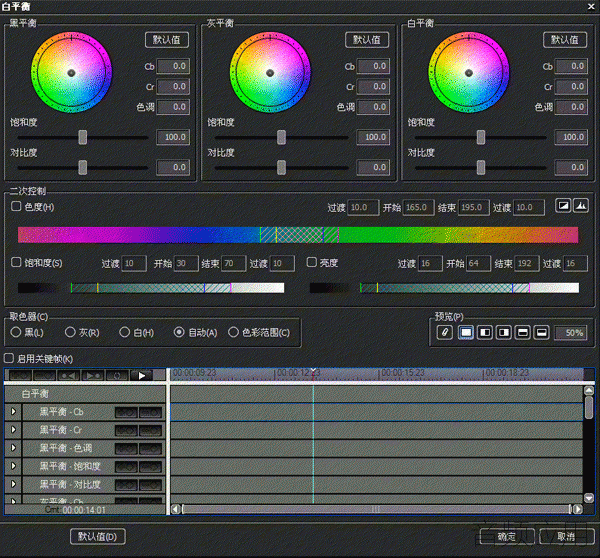Cancel with the 取消 button
The image size is (600, 558).
click(566, 537)
